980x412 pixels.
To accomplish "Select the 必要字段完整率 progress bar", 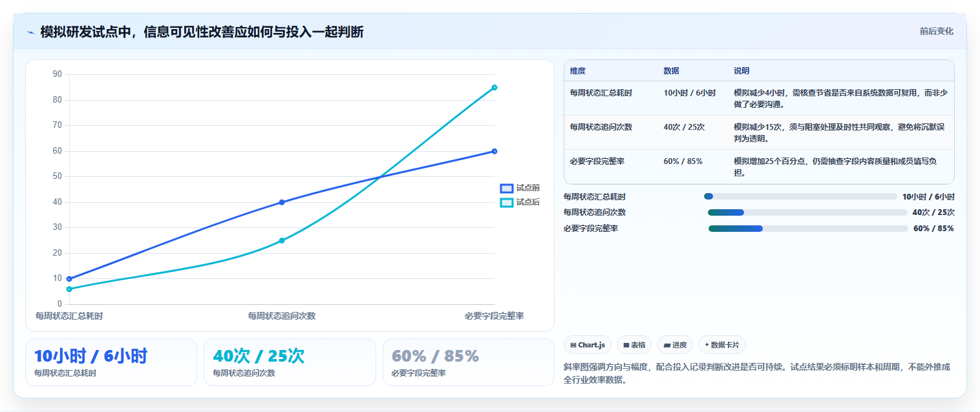I will 808,229.
